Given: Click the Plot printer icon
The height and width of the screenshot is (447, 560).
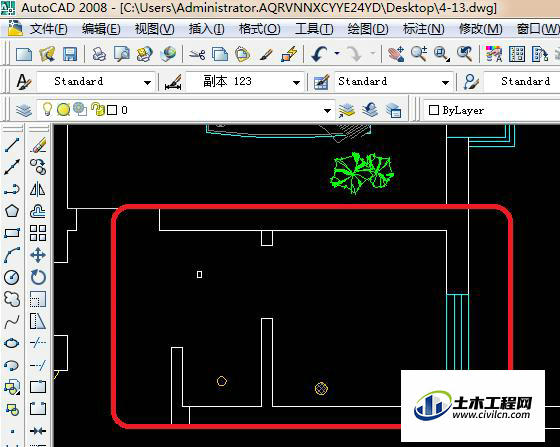Looking at the screenshot, I should point(99,55).
